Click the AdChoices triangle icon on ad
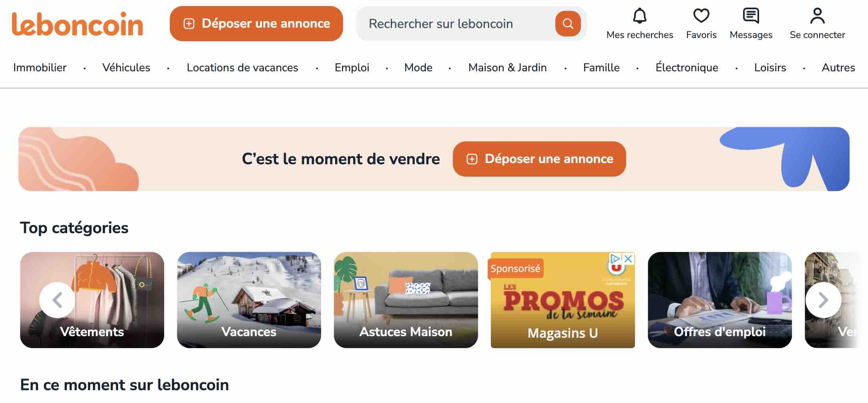868x403 pixels. click(615, 258)
